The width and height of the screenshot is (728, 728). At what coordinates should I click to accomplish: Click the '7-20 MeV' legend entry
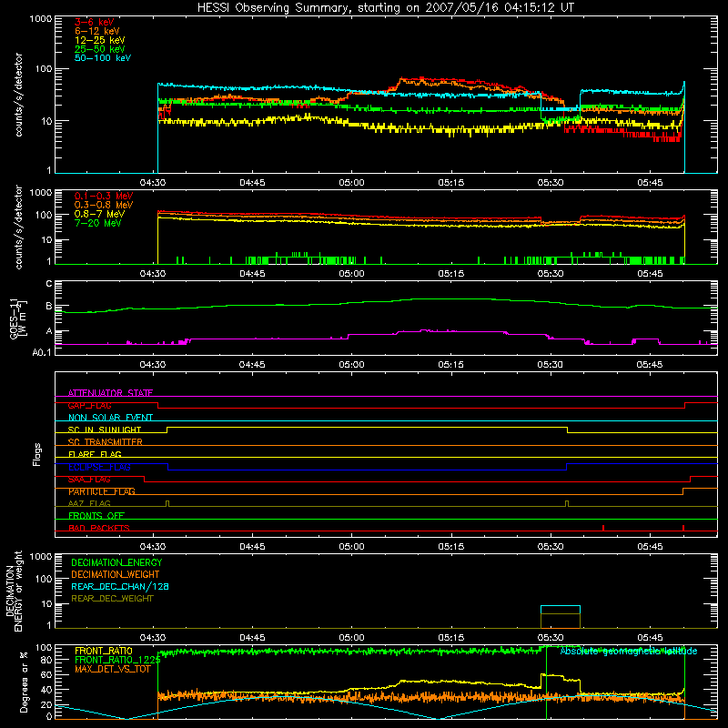coord(97,223)
